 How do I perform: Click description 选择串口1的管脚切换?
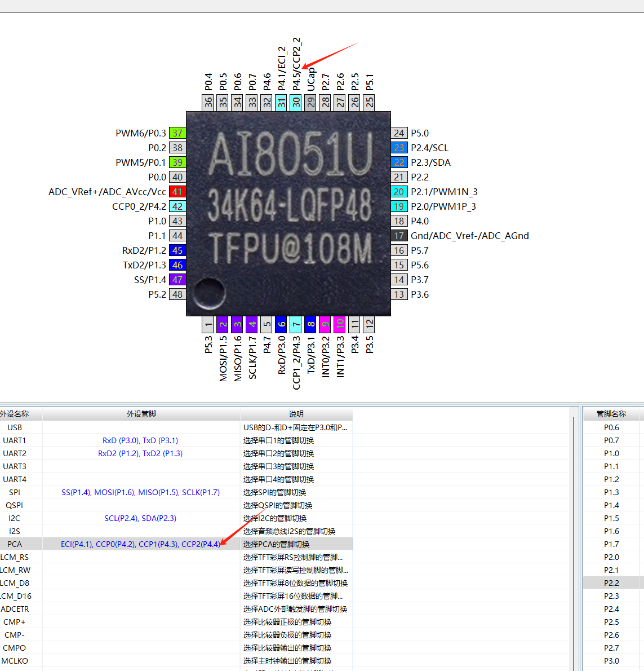pyautogui.click(x=278, y=440)
